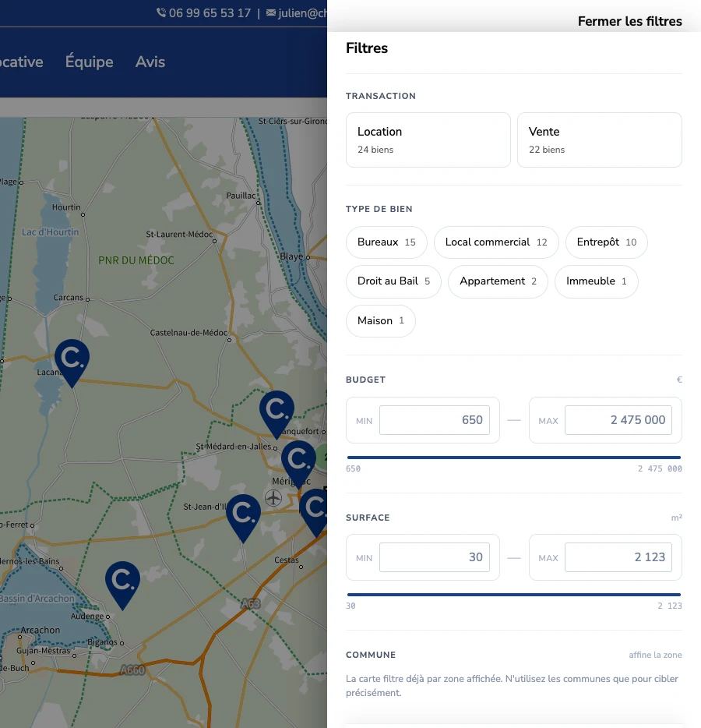Select the Location transaction option
The height and width of the screenshot is (728, 701).
coord(428,140)
